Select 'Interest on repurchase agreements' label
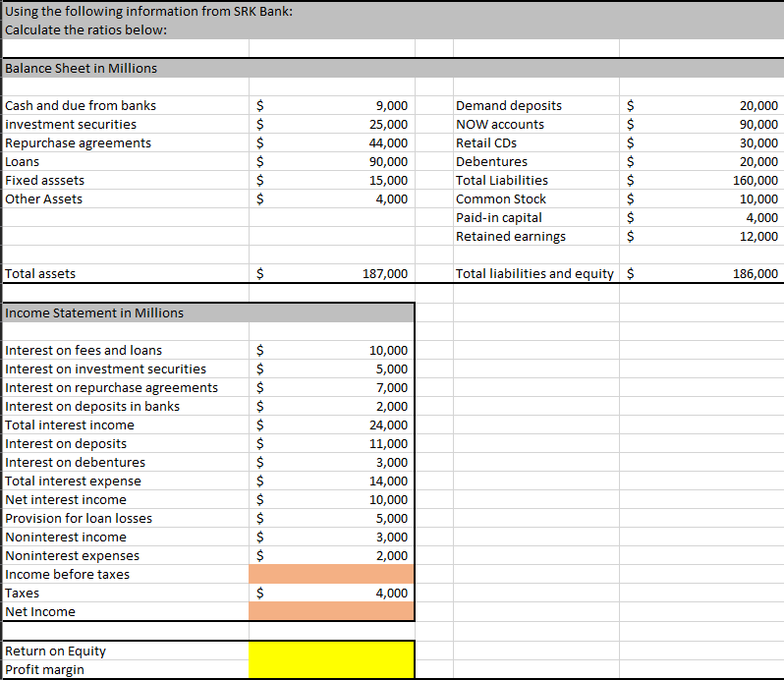The height and width of the screenshot is (680, 784). click(x=126, y=387)
